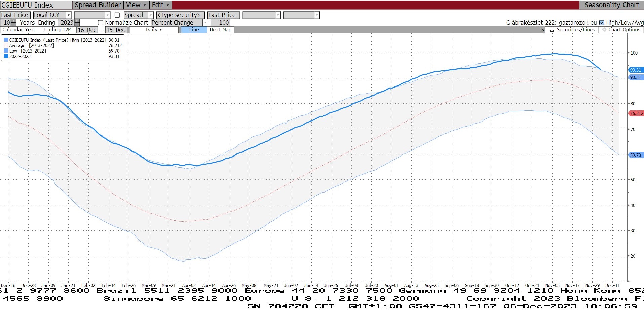Click second Last Price field after Type security
Viewport: 644px width, 312px height.
pos(224,15)
